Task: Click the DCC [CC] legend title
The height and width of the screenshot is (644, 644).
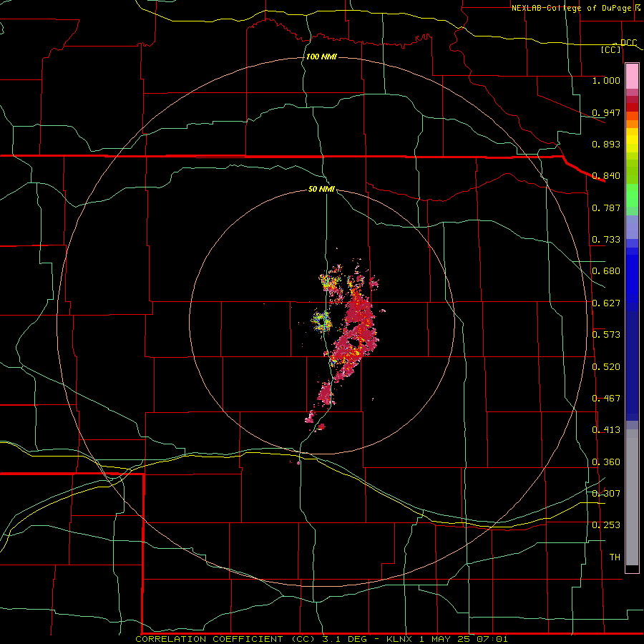Action: [618, 46]
